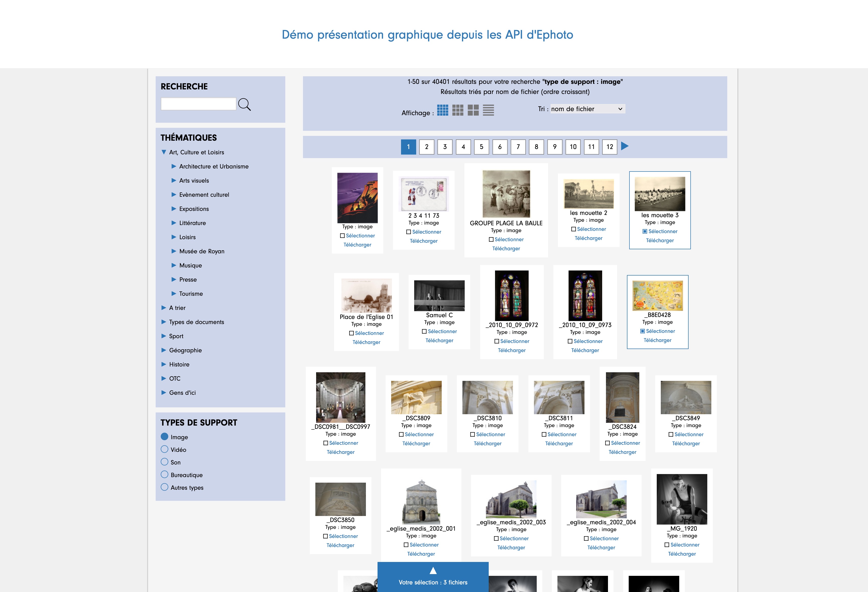The width and height of the screenshot is (868, 592).
Task: Click the search text input field
Action: [198, 104]
